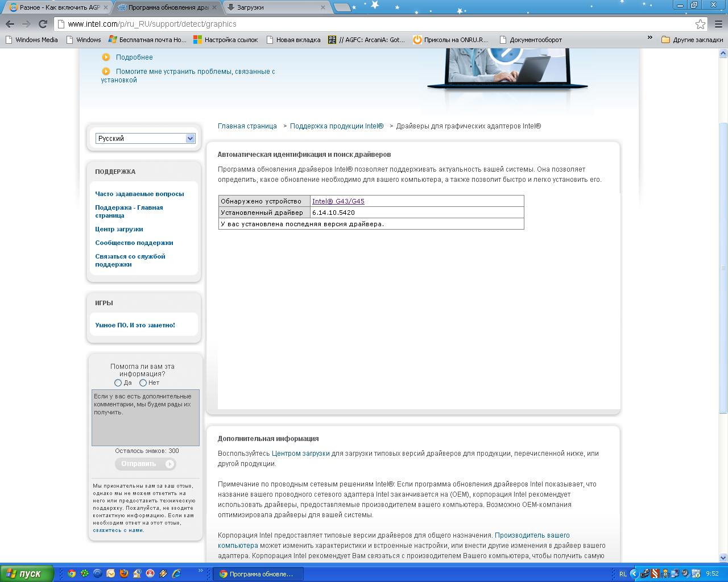Switch to the Загрузки tab
The image size is (728, 582).
click(275, 7)
